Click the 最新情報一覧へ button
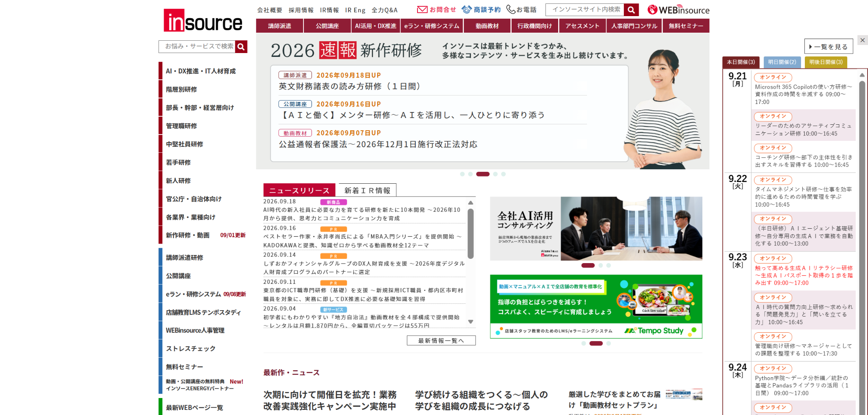Viewport: 868px width, 415px height. (x=441, y=341)
